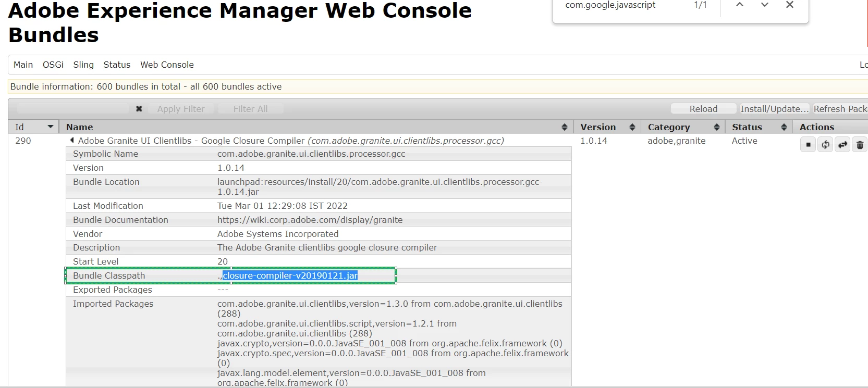Click the javax.crypto.spec import line

[393, 358]
